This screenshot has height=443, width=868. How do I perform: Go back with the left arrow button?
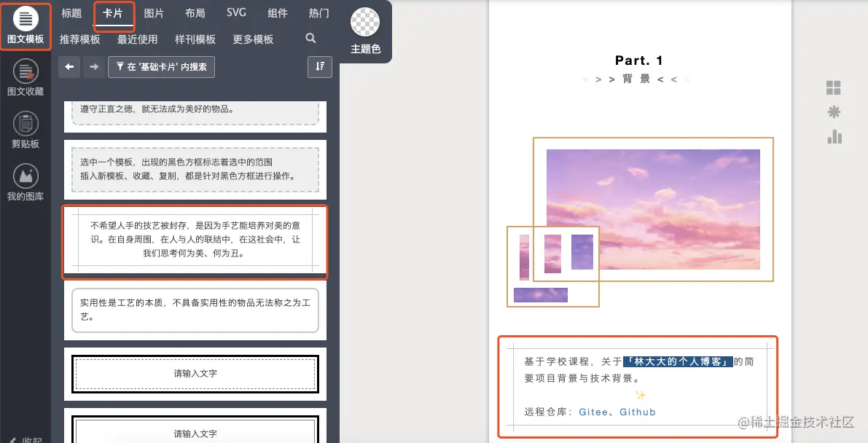69,67
